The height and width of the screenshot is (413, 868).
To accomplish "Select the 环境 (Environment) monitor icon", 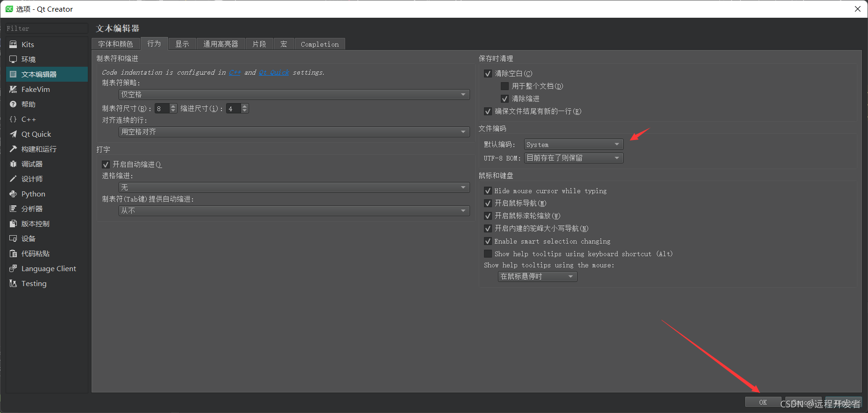I will click(13, 59).
